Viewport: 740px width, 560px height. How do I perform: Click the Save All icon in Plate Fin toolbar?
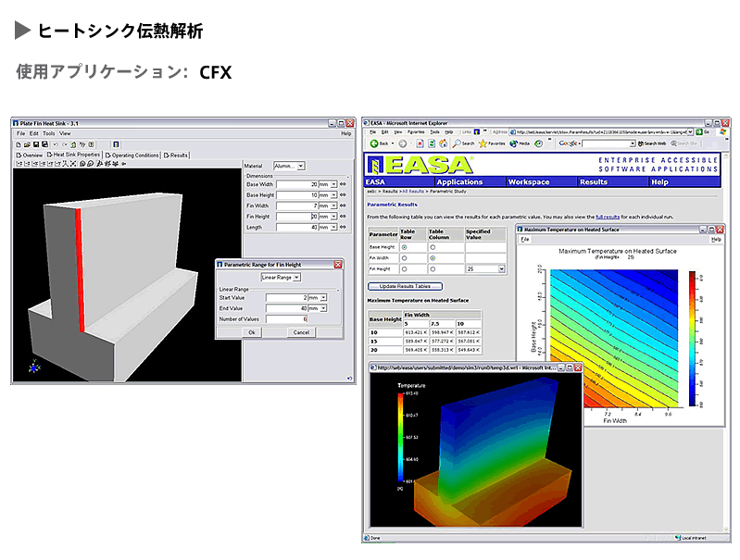click(x=44, y=144)
